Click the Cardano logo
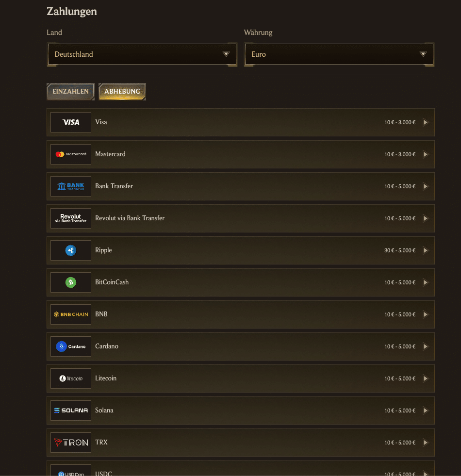 pyautogui.click(x=70, y=346)
